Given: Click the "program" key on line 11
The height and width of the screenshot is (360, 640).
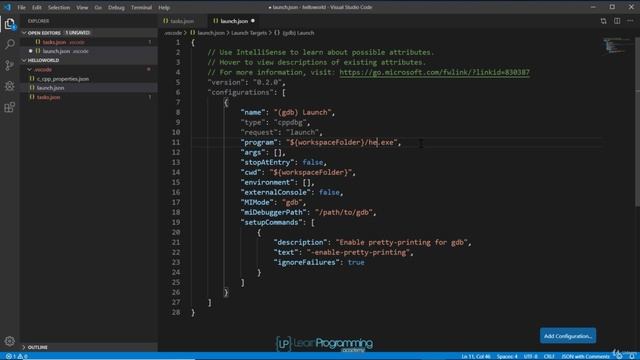Looking at the screenshot, I should (x=259, y=142).
